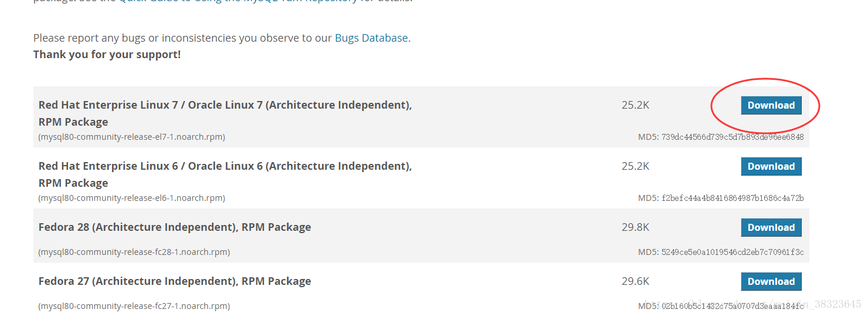868x316 pixels.
Task: Click the mysql80-community-release-fc27-1.noarch.rpm filename
Action: tap(134, 306)
